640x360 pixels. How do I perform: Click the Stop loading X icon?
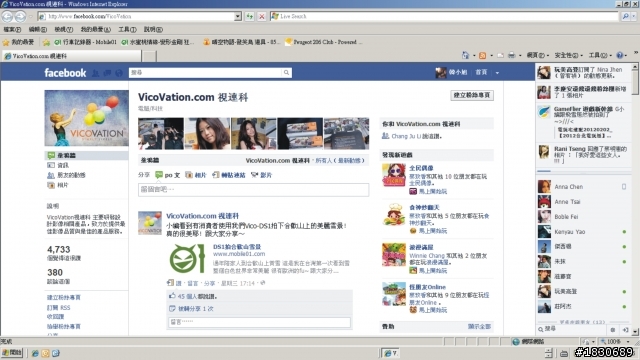[262, 16]
